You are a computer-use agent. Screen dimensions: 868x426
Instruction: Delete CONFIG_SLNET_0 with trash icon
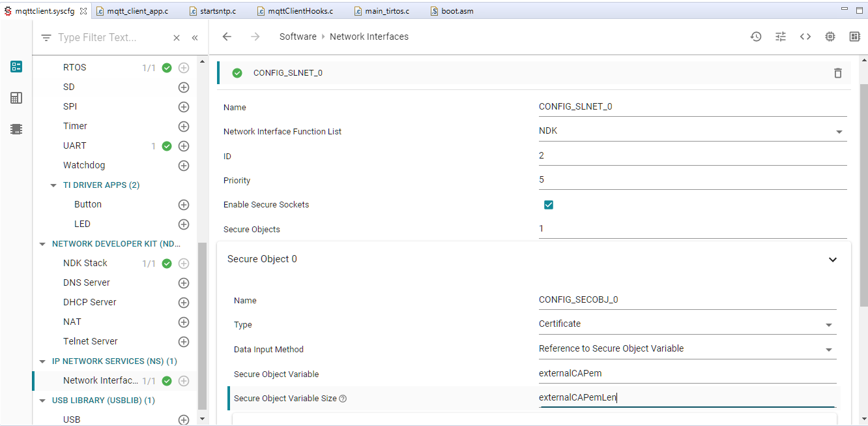838,73
